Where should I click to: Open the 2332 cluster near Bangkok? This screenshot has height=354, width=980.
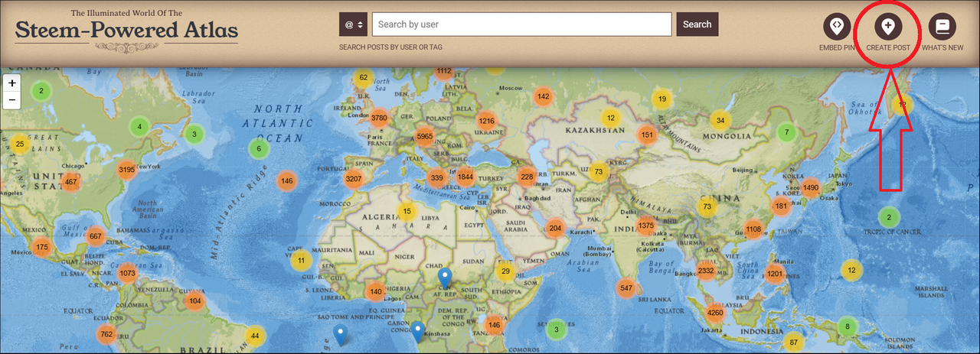(x=706, y=271)
